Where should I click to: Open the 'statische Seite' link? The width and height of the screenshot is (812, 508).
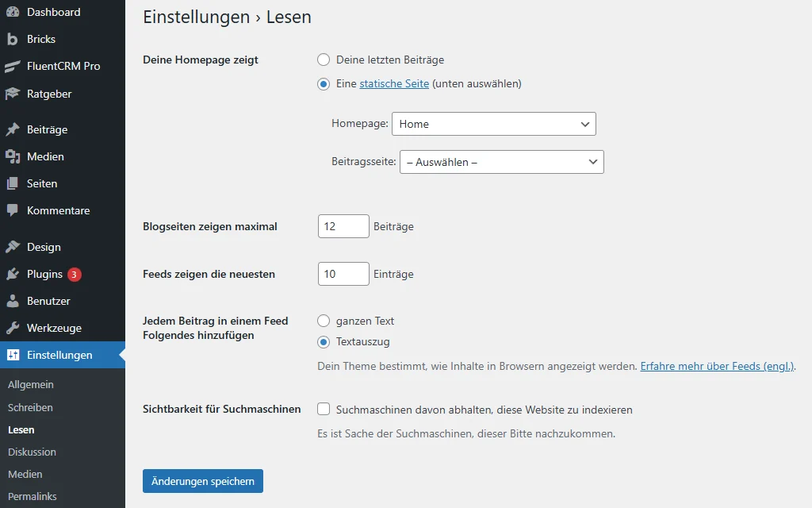pos(394,83)
